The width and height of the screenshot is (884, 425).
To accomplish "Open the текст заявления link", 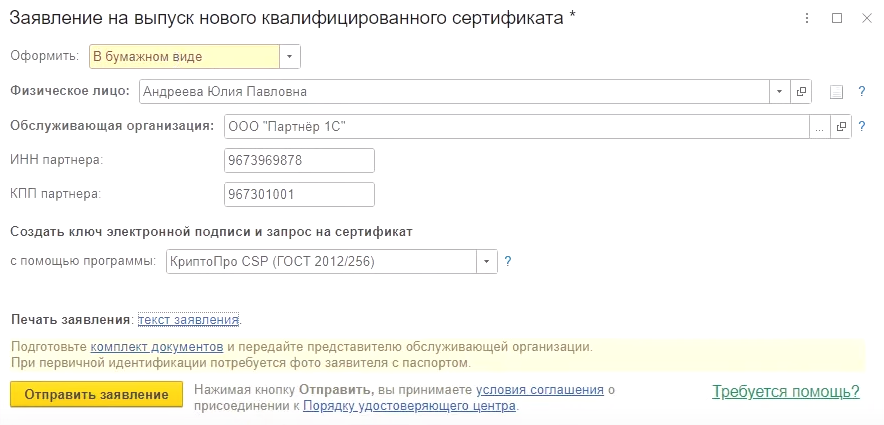I will (x=189, y=320).
